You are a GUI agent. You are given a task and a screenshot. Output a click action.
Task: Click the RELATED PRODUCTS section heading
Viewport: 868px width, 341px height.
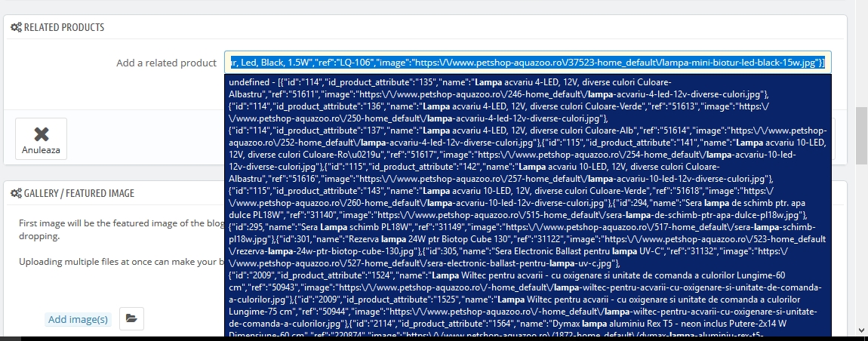(63, 27)
